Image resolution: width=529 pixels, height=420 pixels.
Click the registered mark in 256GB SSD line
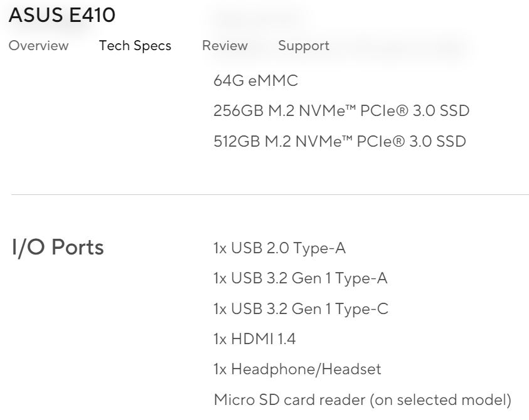(x=402, y=110)
